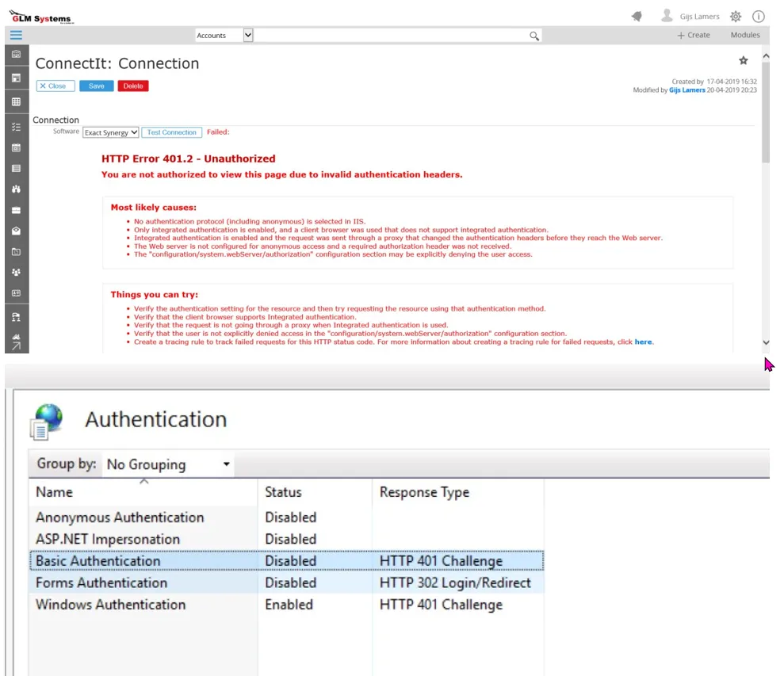Screen dimensions: 784x676
Task: Open the settings gear icon
Action: (x=735, y=16)
